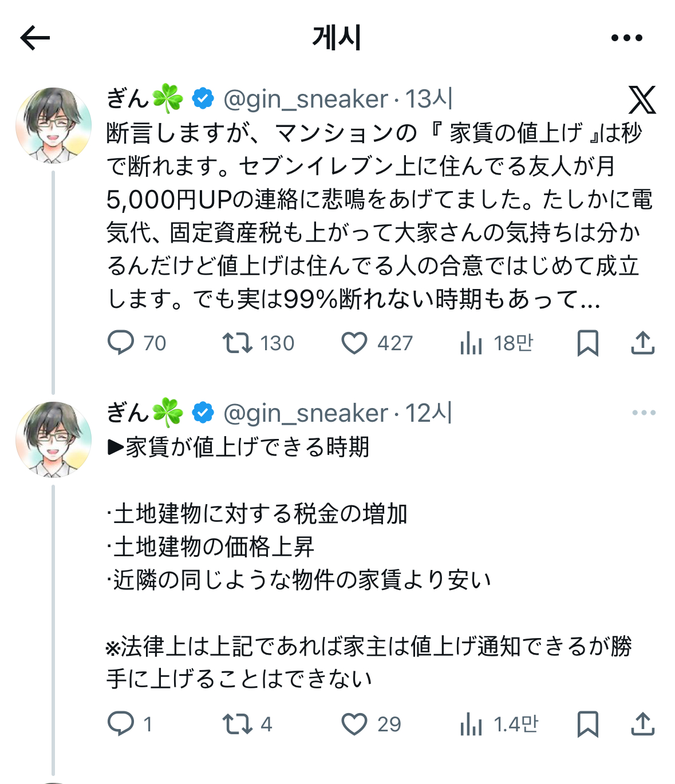Open the header three-dot menu
The height and width of the screenshot is (784, 675).
626,38
